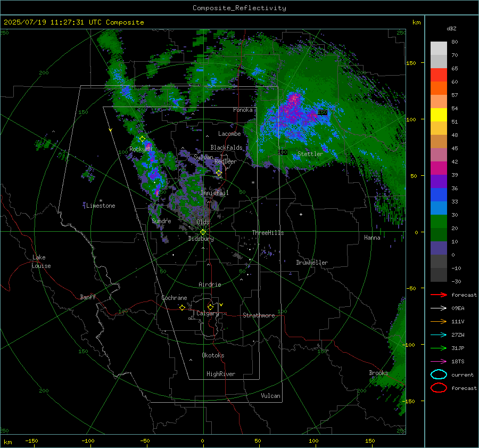Click the Didsbury town label
Screen dimensions: 479x448
click(201, 239)
